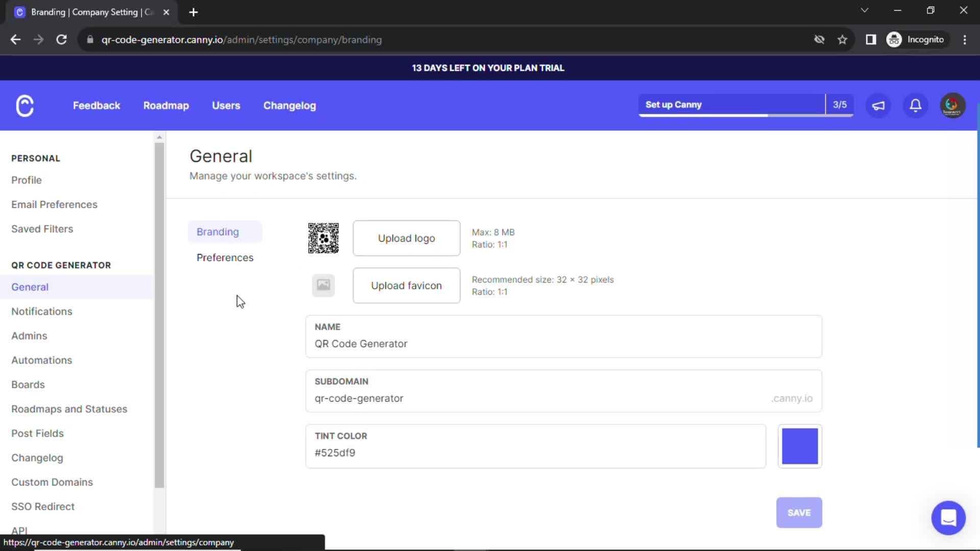Click the SUBDOMAIN input field
Viewport: 980px width, 551px height.
coord(563,397)
